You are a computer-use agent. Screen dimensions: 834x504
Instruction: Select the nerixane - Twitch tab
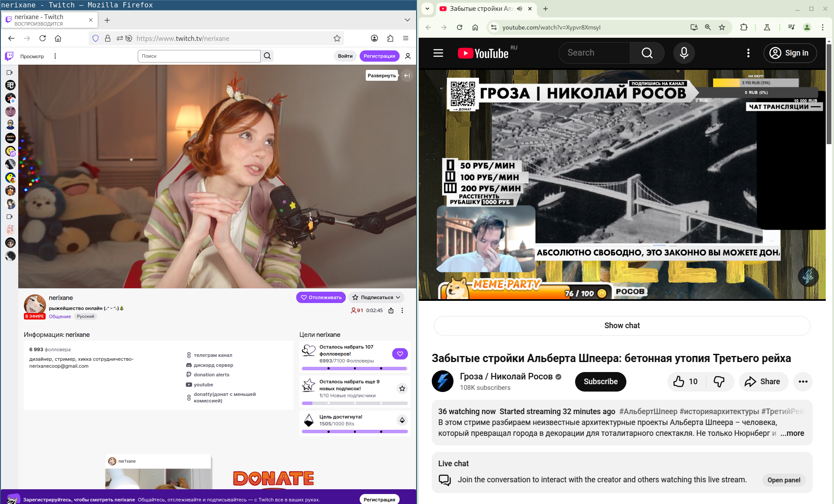[x=48, y=20]
